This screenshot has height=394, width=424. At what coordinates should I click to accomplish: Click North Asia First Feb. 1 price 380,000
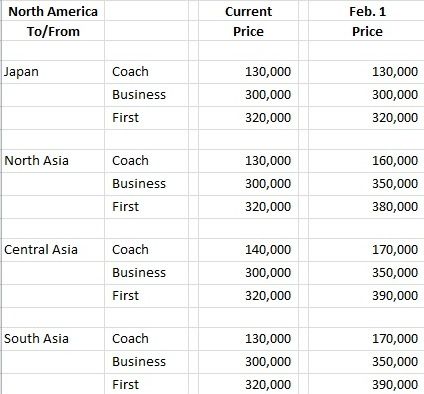pos(367,207)
